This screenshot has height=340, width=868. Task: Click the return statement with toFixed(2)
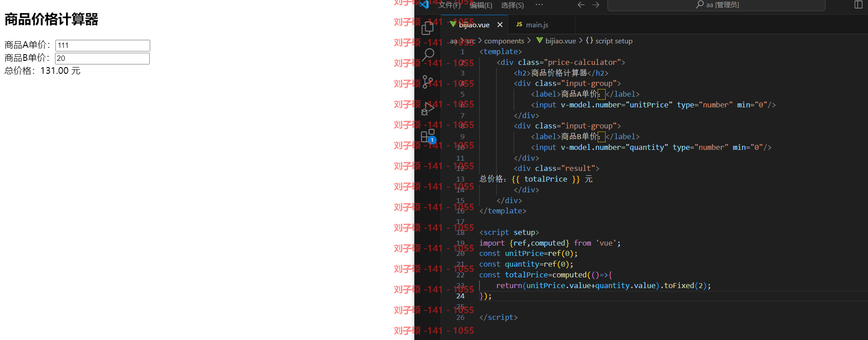603,285
